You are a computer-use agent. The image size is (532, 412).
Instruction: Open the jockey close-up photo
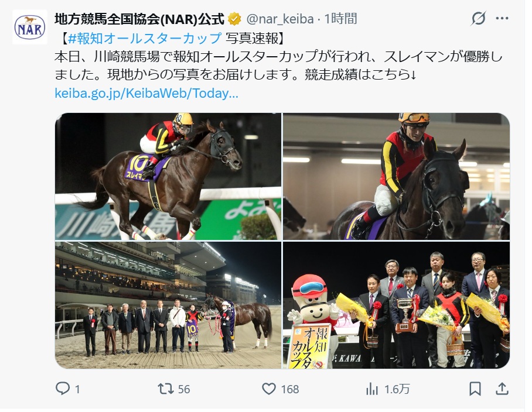(x=396, y=176)
